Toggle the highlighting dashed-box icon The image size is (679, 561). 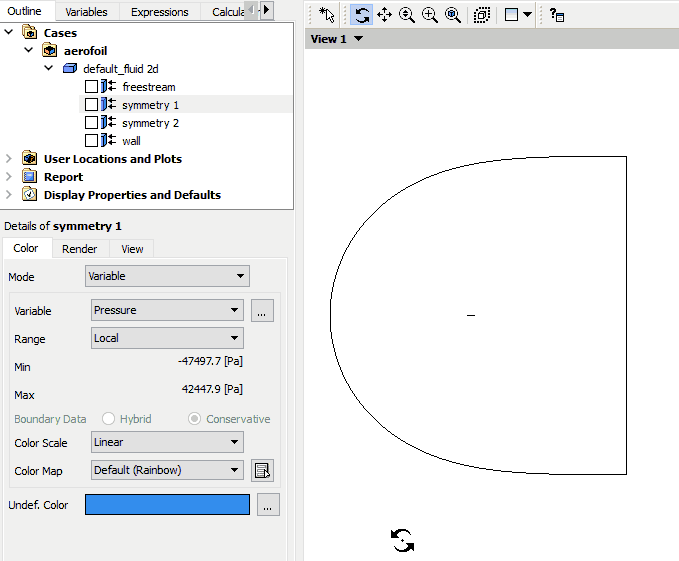tap(482, 15)
